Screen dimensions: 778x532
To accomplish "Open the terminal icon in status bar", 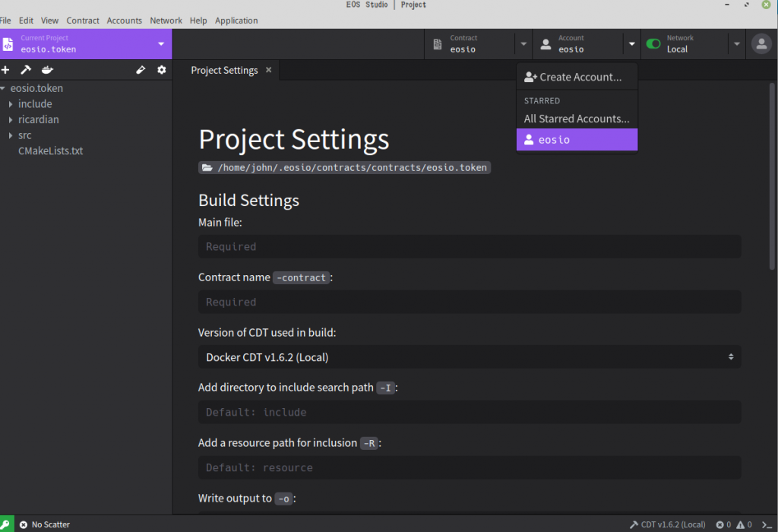I will point(767,524).
